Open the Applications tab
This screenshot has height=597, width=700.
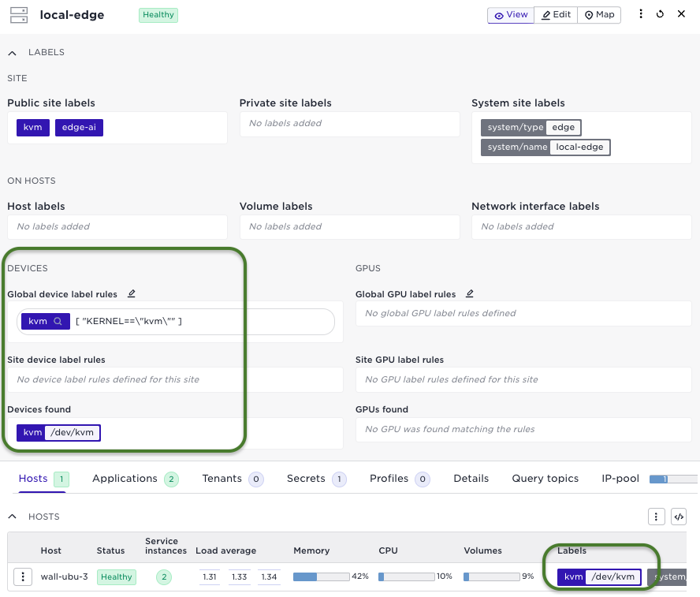point(125,479)
